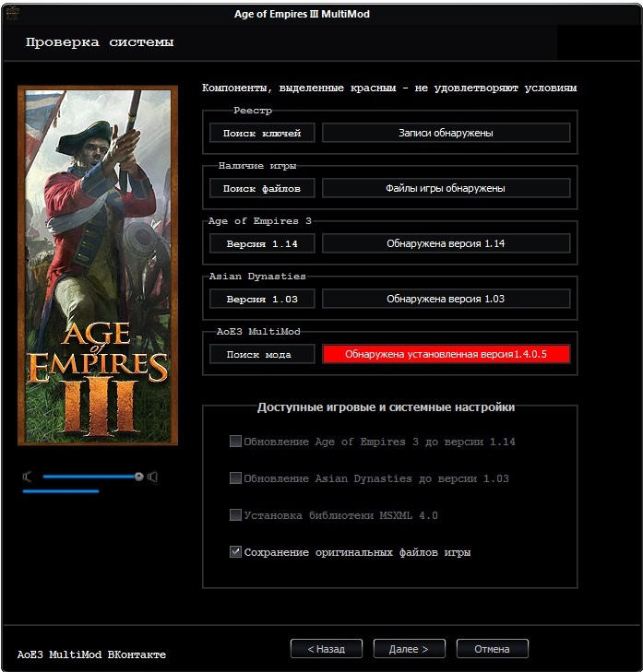Screen dimensions: 643x672
Task: Click the Age of Empires III cover art
Action: coord(98,265)
